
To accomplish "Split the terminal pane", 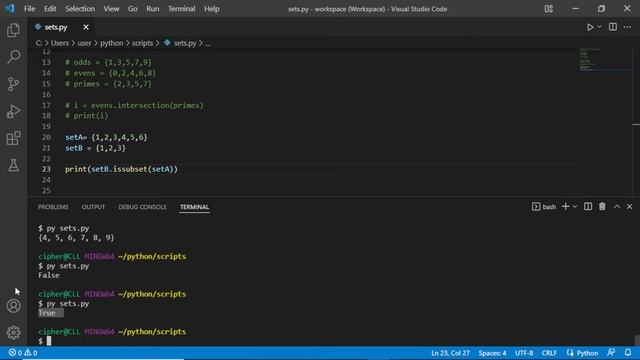I will (588, 207).
